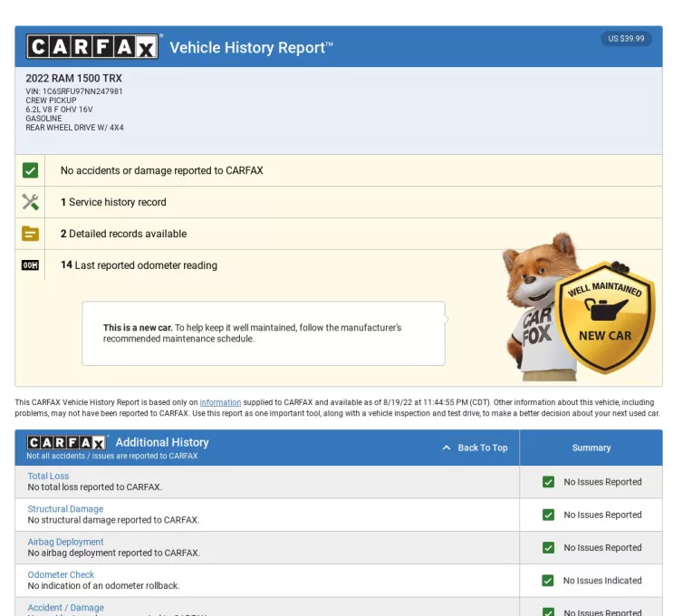Screen dimensions: 673x616
Task: Open the Airbag Deployment link
Action: [65, 542]
